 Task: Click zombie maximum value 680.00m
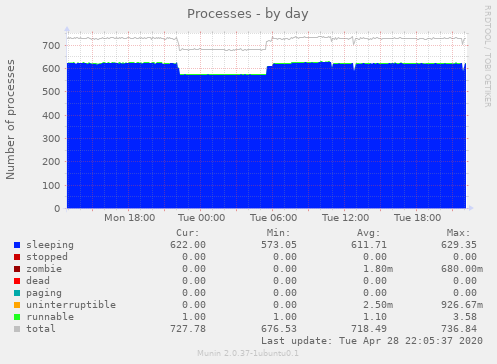[462, 269]
